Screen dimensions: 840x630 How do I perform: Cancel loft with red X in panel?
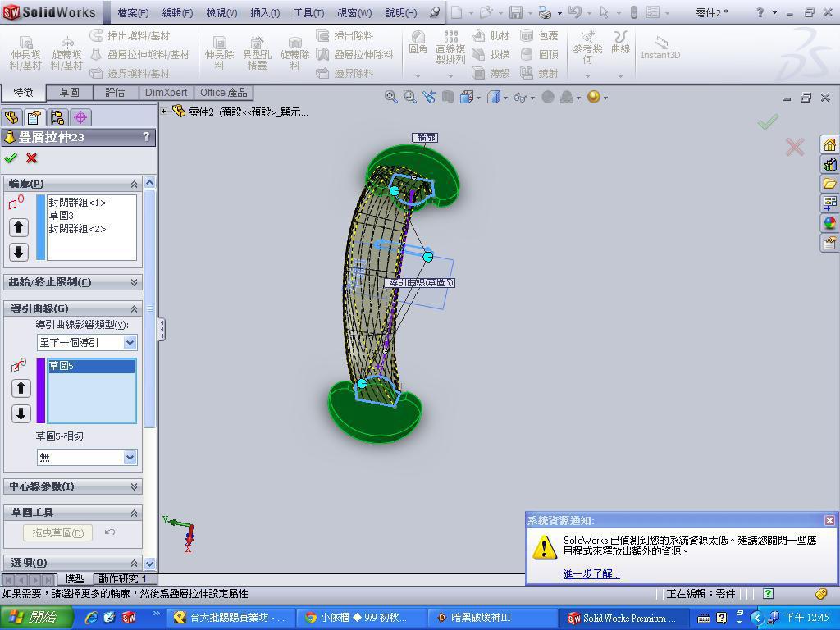pyautogui.click(x=31, y=158)
